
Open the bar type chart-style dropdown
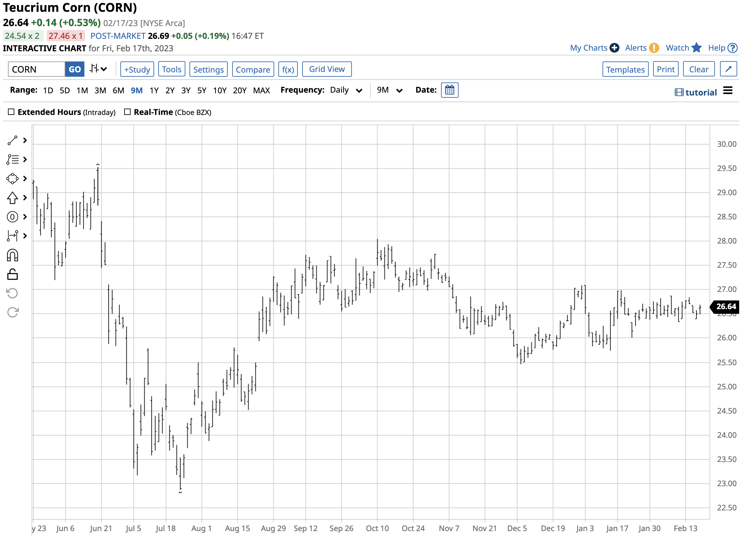(x=98, y=69)
